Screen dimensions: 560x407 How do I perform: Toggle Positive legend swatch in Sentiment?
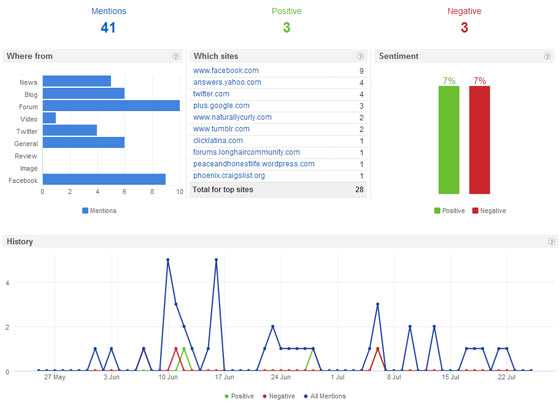click(x=437, y=211)
